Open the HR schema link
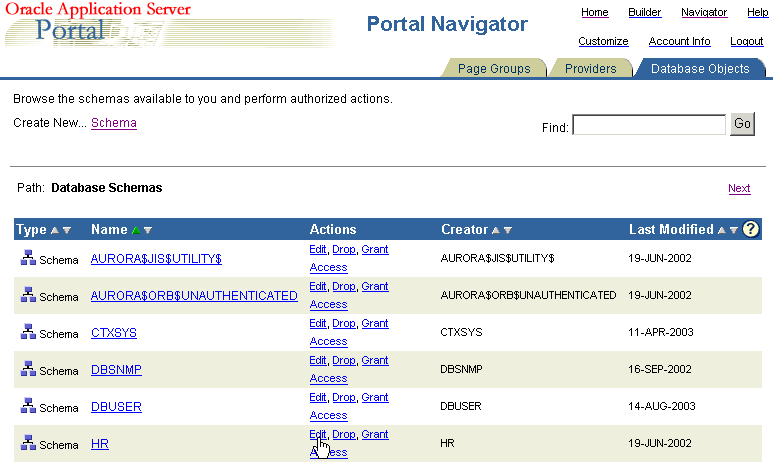The image size is (773, 467). (100, 444)
